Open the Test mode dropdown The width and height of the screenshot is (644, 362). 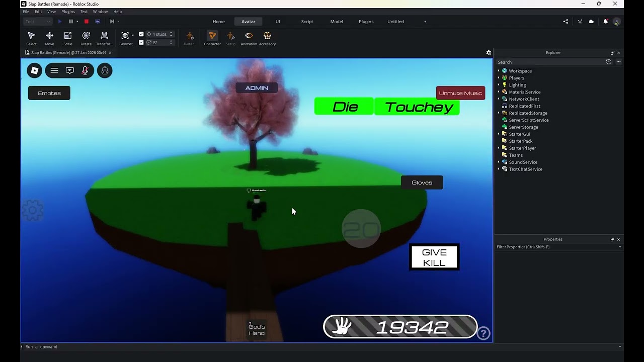(38, 22)
